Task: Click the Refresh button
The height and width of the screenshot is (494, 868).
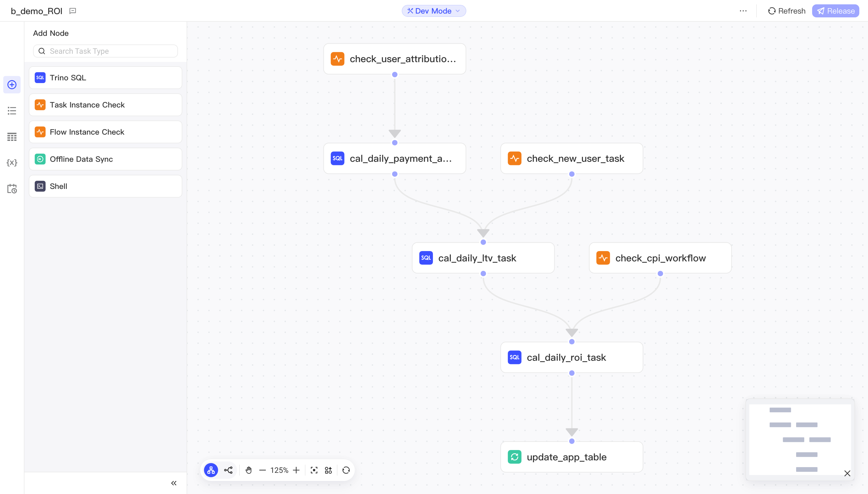Action: 787,11
